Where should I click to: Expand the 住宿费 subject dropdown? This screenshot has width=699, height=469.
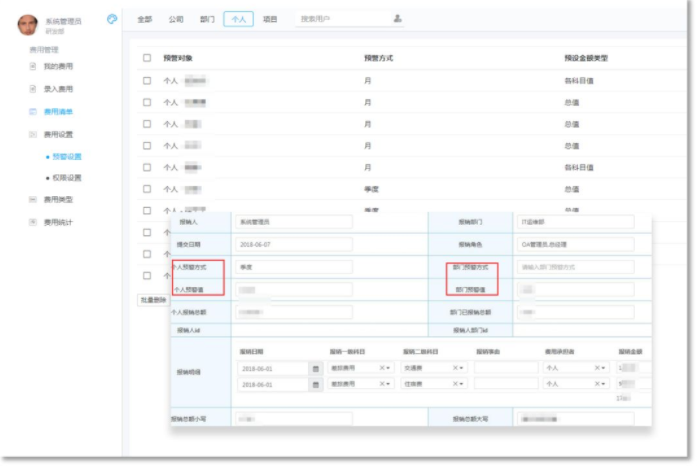[x=461, y=384]
